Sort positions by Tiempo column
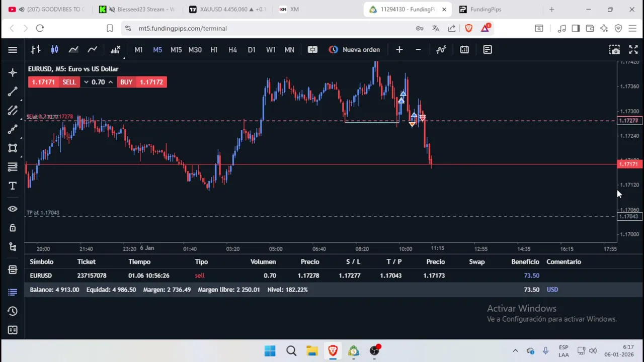 (139, 261)
